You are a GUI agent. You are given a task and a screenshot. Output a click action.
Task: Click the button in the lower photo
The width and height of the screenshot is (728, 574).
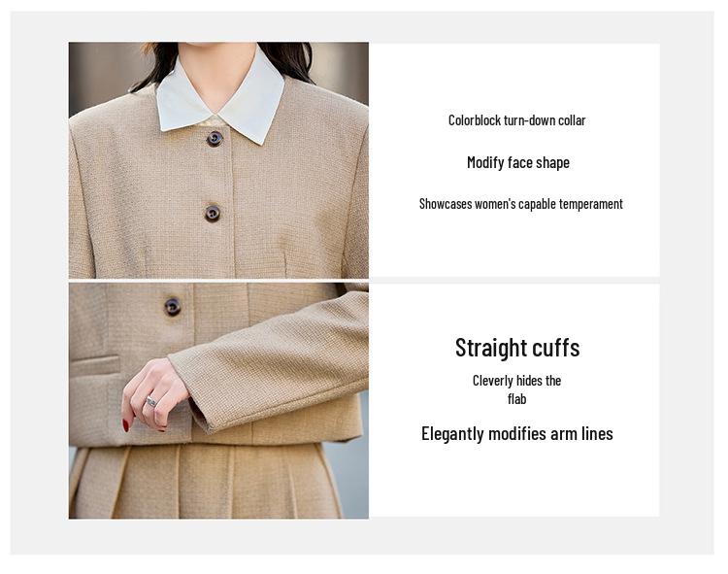[x=172, y=307]
